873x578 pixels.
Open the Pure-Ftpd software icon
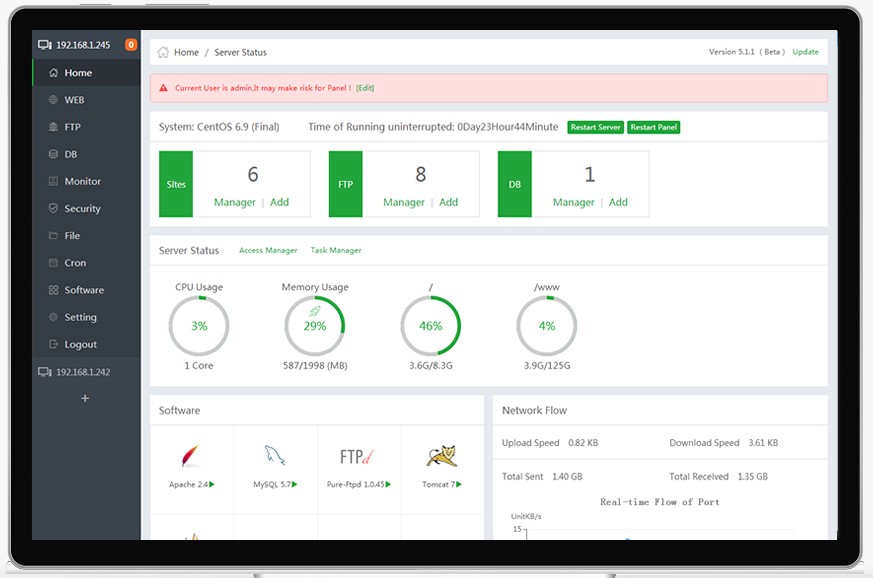357,457
